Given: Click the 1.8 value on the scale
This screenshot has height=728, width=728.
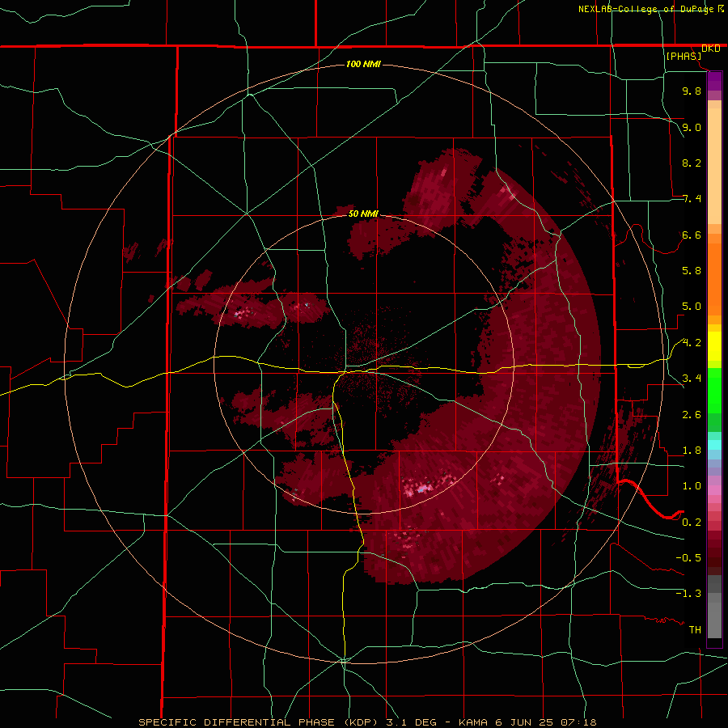Looking at the screenshot, I should (692, 451).
